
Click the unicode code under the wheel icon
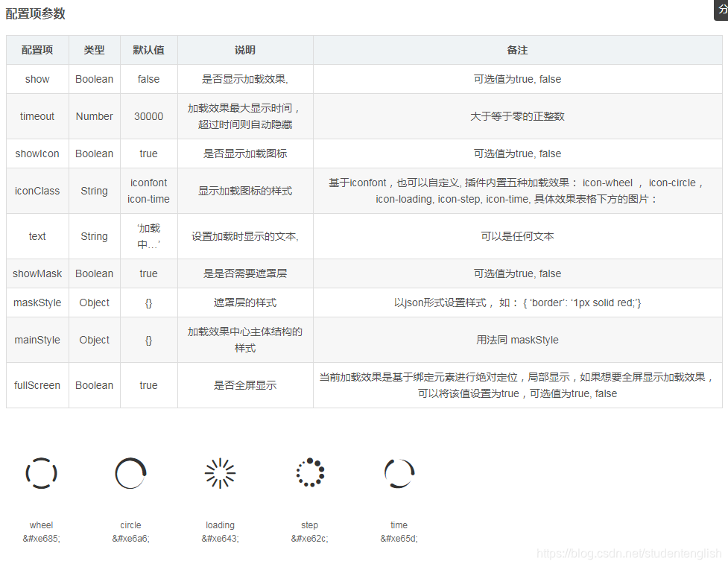(41, 538)
